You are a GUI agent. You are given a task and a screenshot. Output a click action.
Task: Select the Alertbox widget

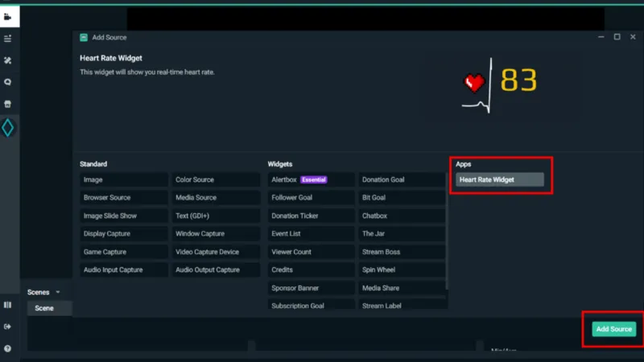pos(312,179)
